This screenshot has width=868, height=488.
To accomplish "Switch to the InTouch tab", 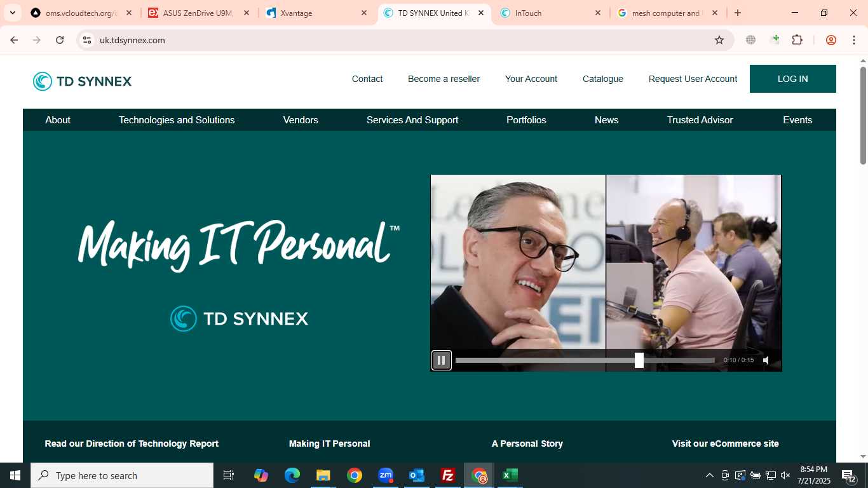I will 551,13.
